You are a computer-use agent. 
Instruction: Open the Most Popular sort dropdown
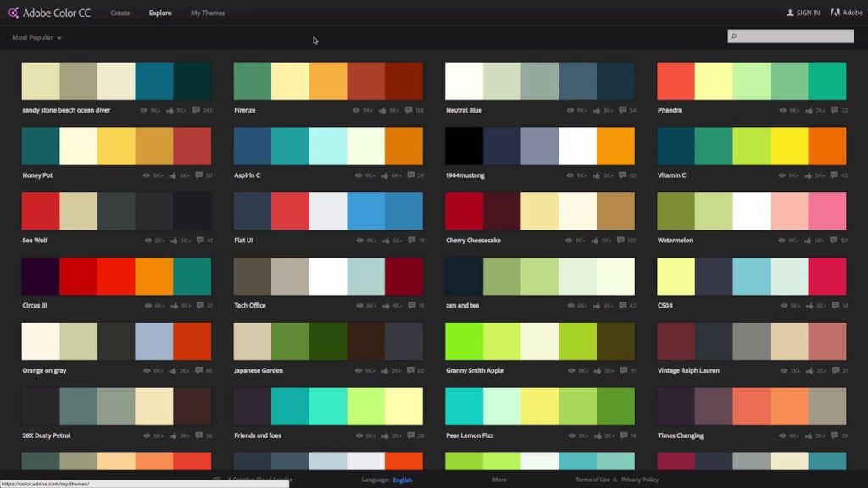[x=36, y=37]
